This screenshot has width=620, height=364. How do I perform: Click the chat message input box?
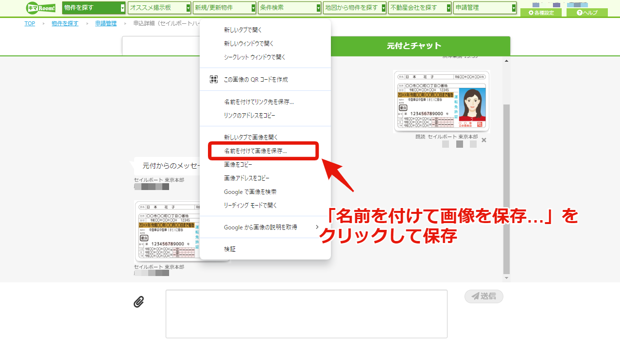point(307,314)
